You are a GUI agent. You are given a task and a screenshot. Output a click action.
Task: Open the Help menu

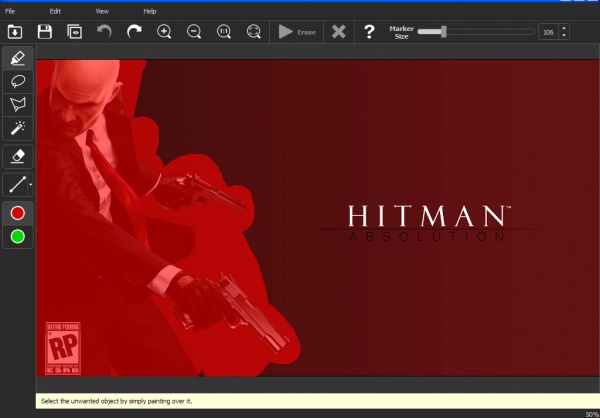(x=150, y=11)
